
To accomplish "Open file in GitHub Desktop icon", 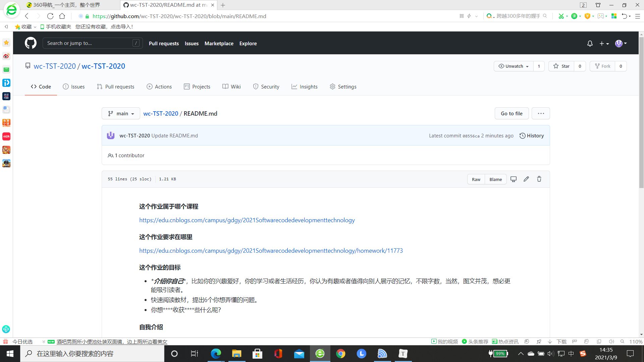I will point(513,179).
